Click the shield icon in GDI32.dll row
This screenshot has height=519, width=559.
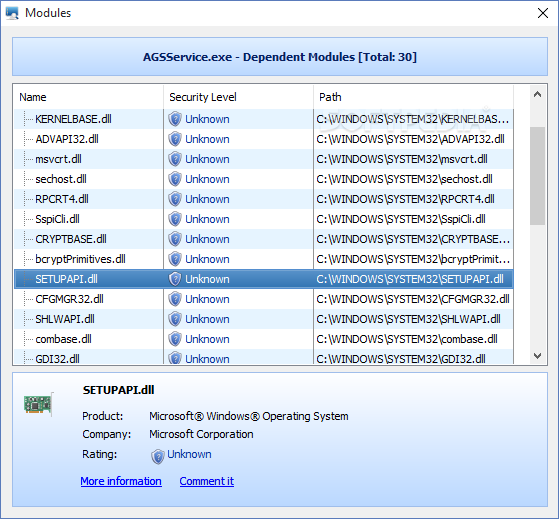pyautogui.click(x=175, y=358)
